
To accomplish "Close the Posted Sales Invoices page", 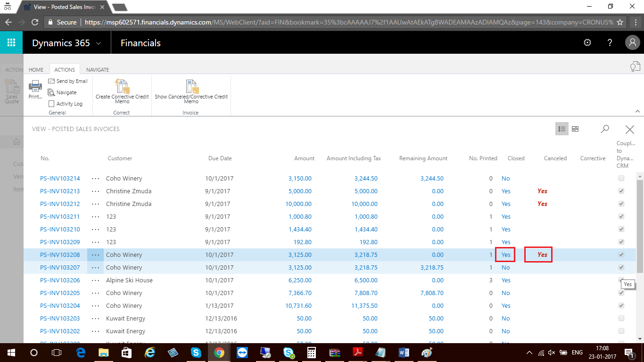I will coord(629,129).
